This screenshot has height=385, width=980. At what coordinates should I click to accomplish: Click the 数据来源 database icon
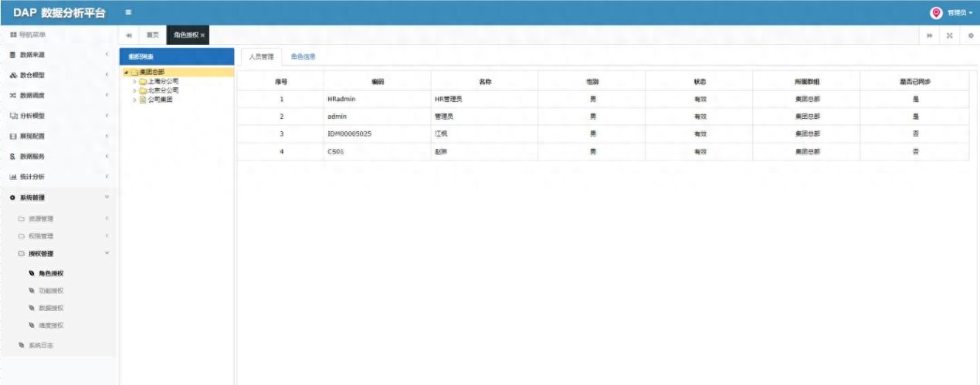(x=12, y=55)
